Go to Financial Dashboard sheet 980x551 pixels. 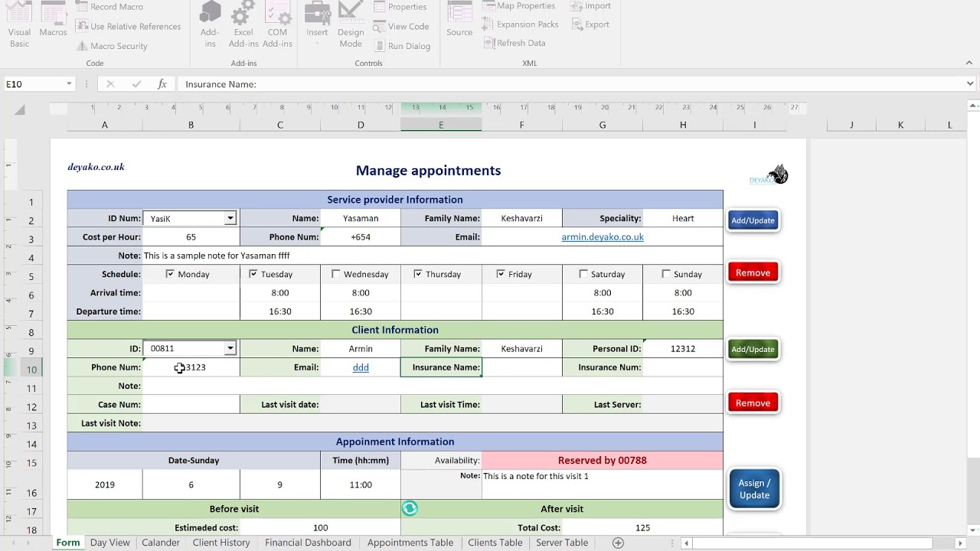pyautogui.click(x=308, y=543)
